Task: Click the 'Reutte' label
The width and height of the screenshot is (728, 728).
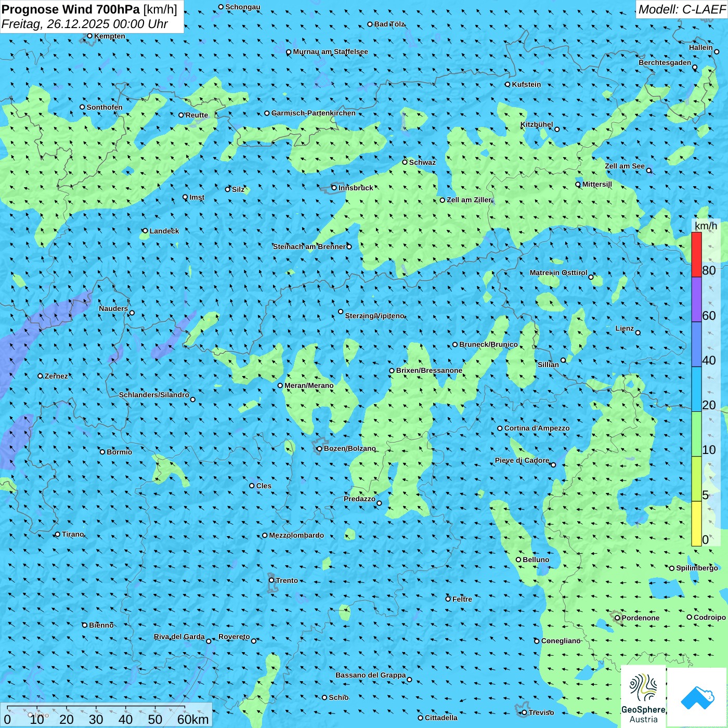Action: (x=197, y=115)
